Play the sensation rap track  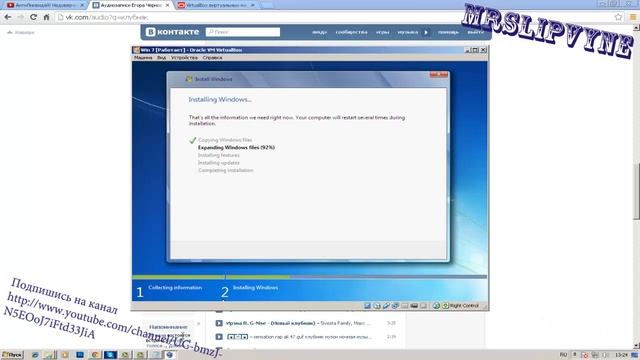pyautogui.click(x=219, y=337)
